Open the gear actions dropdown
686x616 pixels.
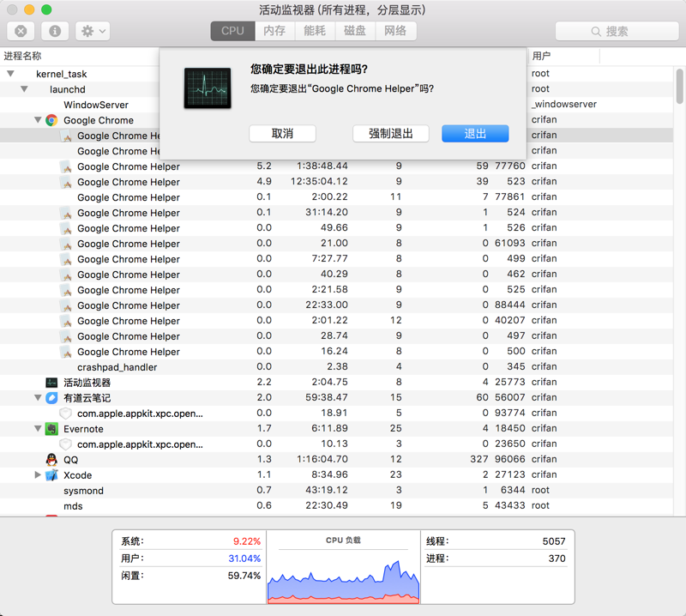tap(93, 31)
